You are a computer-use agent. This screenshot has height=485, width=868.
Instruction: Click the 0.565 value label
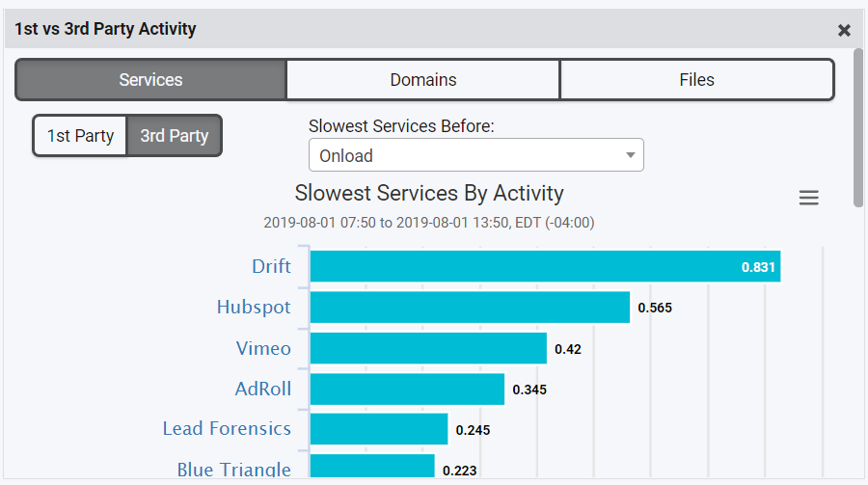tap(655, 308)
